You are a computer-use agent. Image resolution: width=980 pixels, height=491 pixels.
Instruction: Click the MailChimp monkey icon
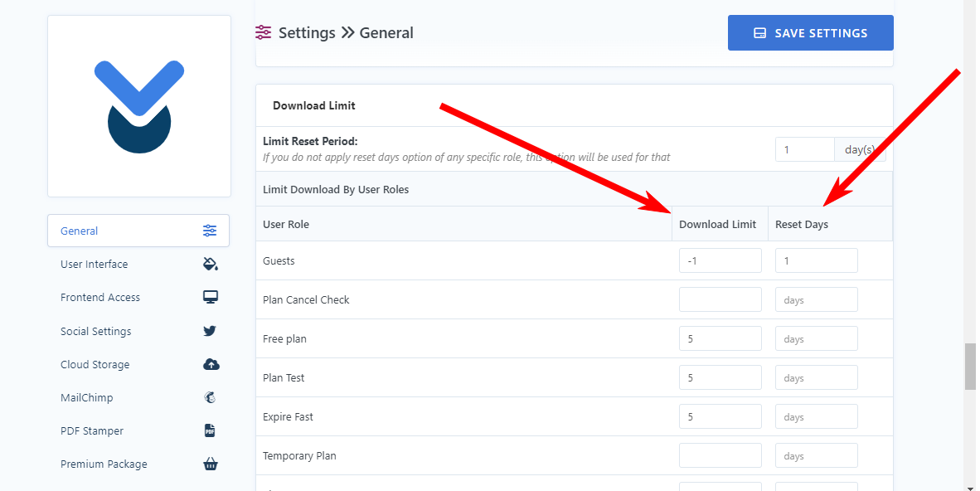point(210,397)
